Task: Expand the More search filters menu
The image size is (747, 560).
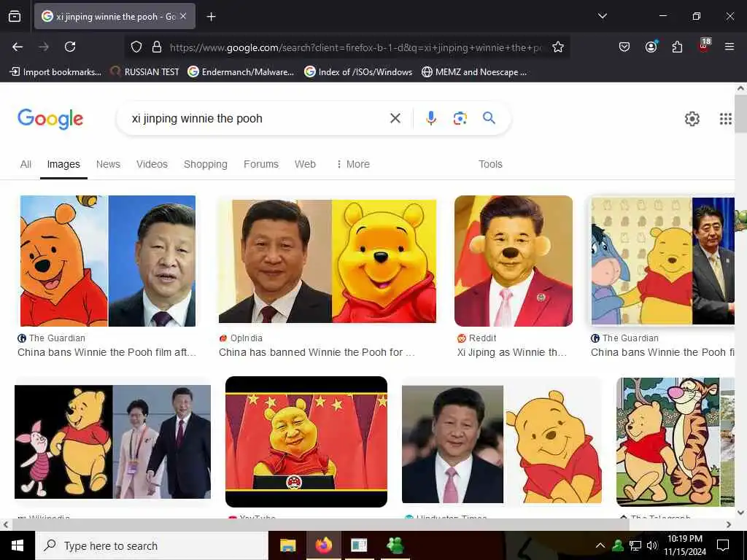Action: click(x=353, y=164)
